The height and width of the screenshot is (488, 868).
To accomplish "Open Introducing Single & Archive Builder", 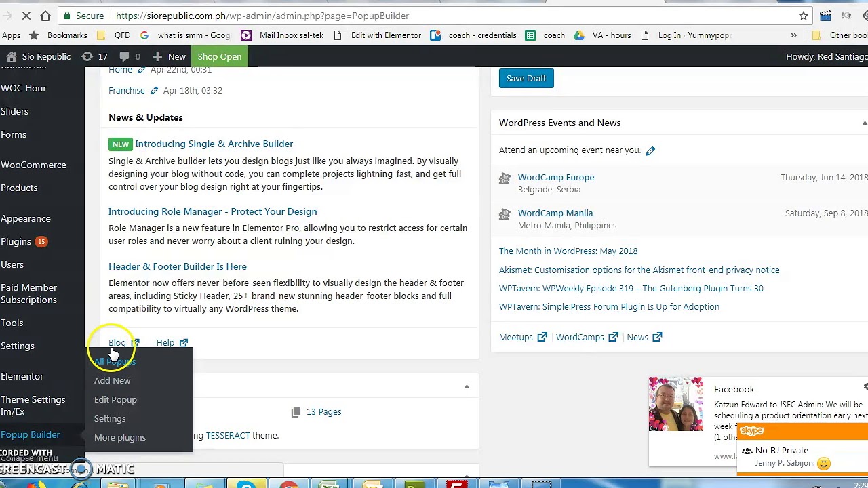I will [214, 144].
